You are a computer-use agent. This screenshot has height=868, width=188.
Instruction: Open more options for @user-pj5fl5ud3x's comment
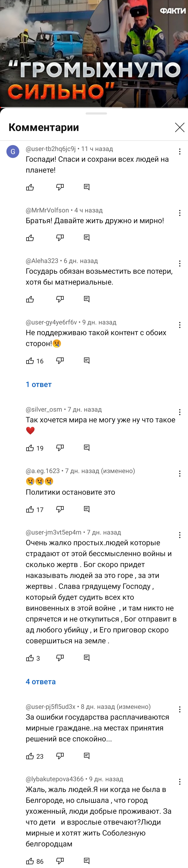click(180, 709)
